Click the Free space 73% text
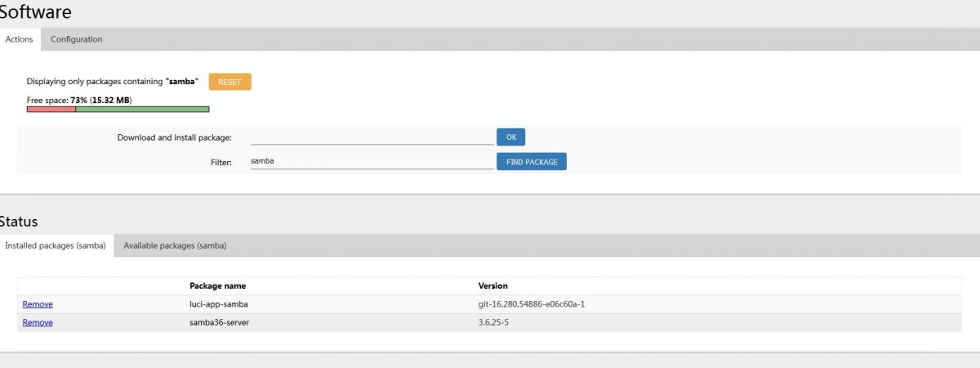Viewport: 980px width, 368px height. click(79, 100)
